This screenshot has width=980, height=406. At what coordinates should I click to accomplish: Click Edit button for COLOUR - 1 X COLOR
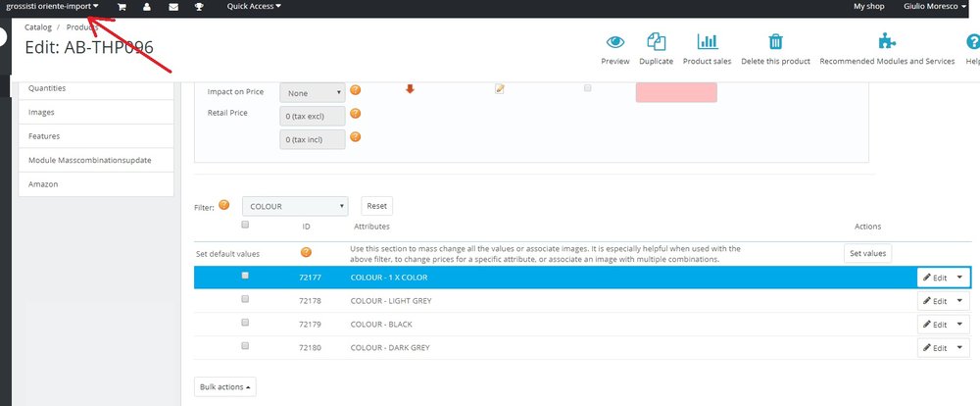click(x=935, y=278)
